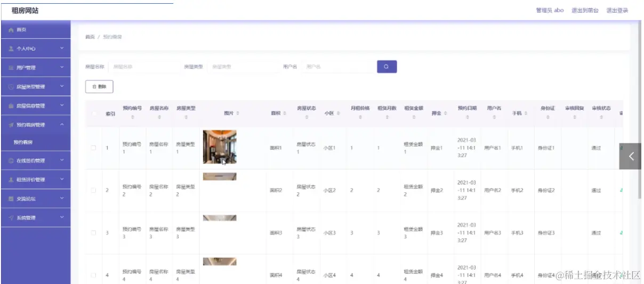Expand the 交流论坛 menu chevron

click(62, 199)
